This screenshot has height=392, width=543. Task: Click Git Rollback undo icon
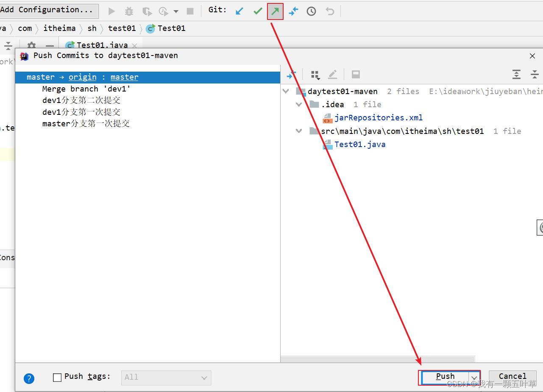pos(330,11)
